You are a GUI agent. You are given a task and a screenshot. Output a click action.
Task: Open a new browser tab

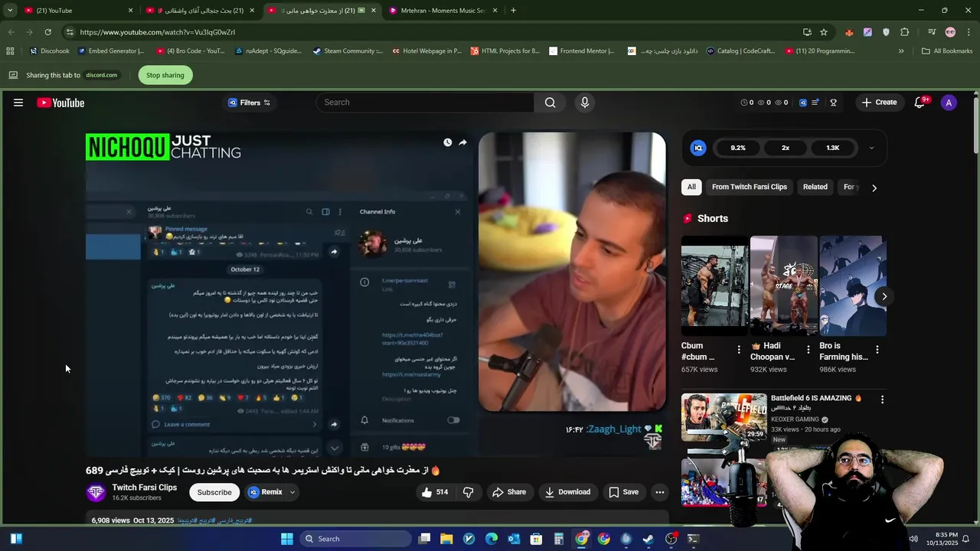tap(513, 11)
